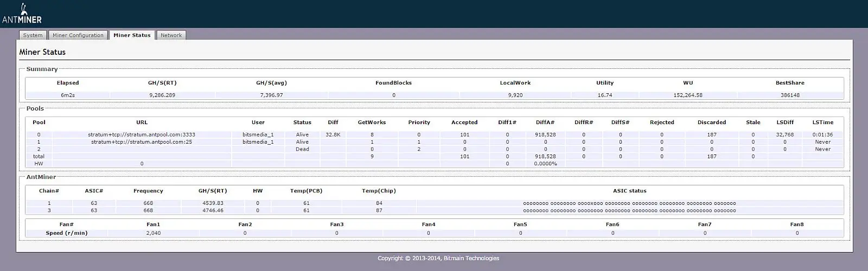Click LSDiff value 32,768
The height and width of the screenshot is (271, 868).
pos(785,134)
